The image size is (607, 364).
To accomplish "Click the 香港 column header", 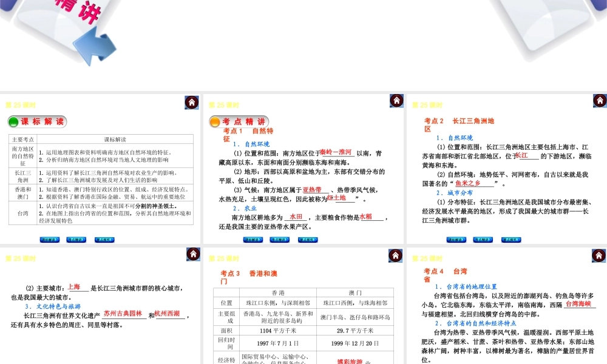I will 278,293.
